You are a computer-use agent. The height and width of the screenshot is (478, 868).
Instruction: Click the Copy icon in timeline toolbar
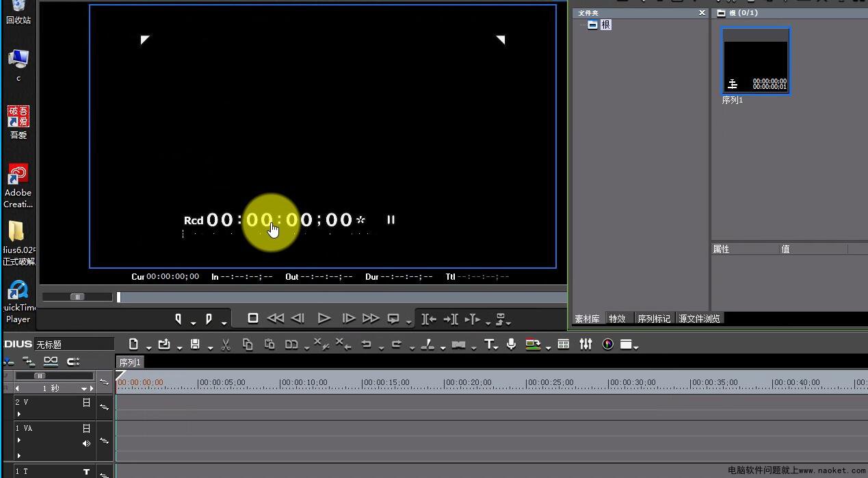click(248, 344)
